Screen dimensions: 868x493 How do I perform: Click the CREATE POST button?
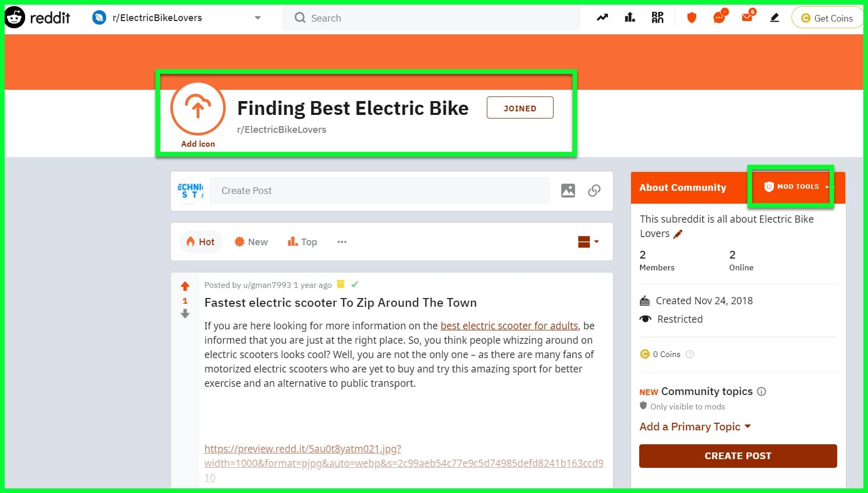point(738,456)
